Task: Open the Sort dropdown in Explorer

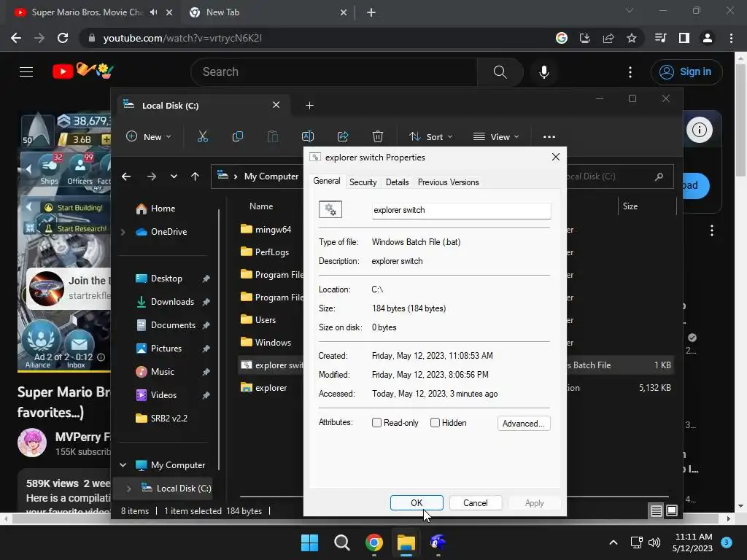Action: click(x=431, y=136)
